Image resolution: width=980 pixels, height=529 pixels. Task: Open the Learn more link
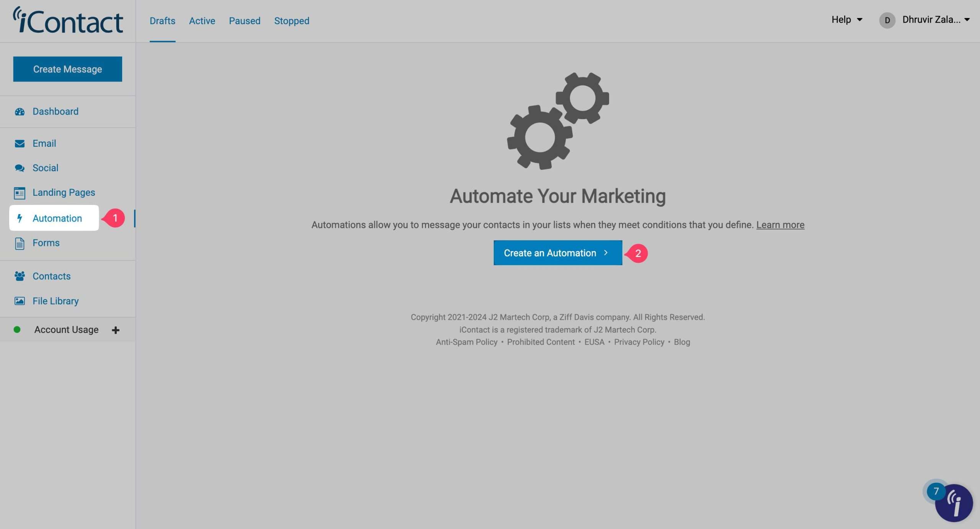click(780, 225)
